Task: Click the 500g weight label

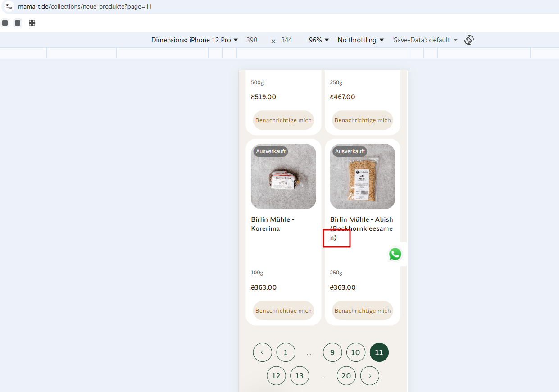Action: coord(257,82)
